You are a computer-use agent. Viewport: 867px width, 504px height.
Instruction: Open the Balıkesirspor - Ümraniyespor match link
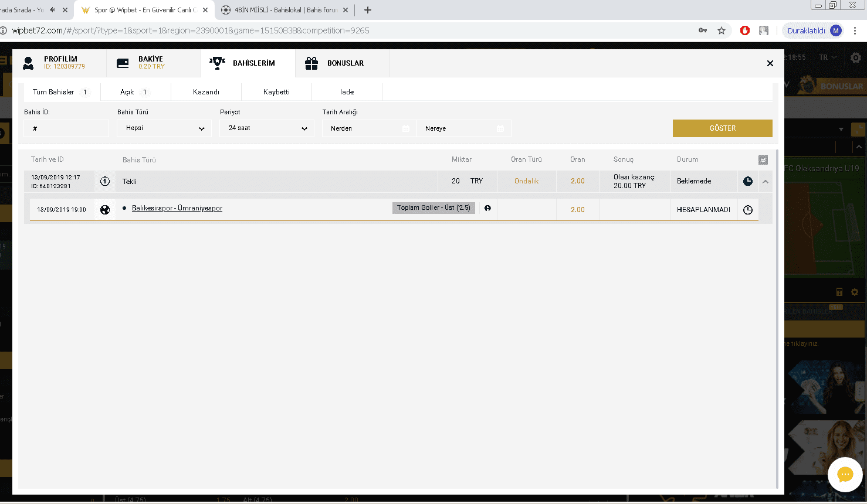coord(177,208)
